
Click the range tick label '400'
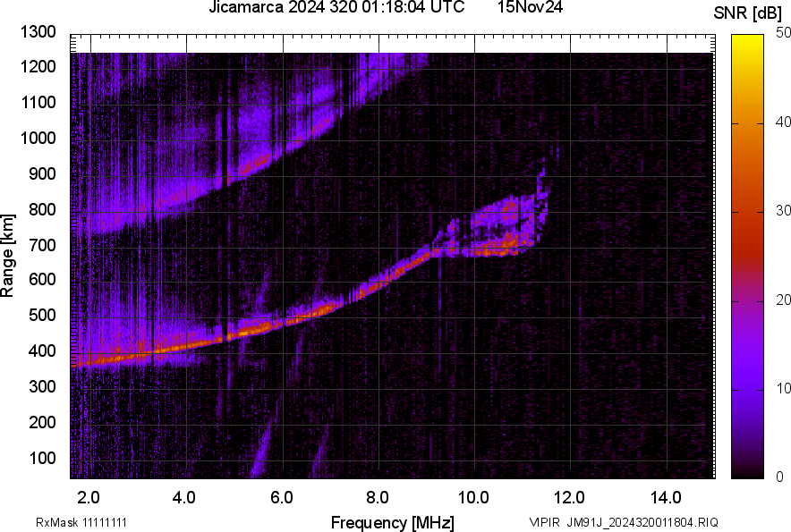point(42,350)
